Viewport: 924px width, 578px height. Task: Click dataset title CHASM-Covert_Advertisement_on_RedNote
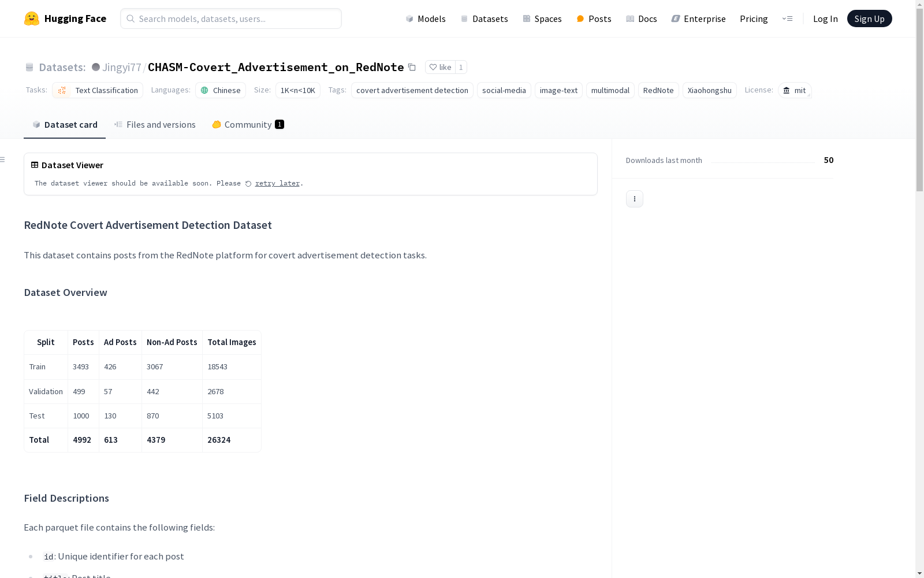click(275, 67)
